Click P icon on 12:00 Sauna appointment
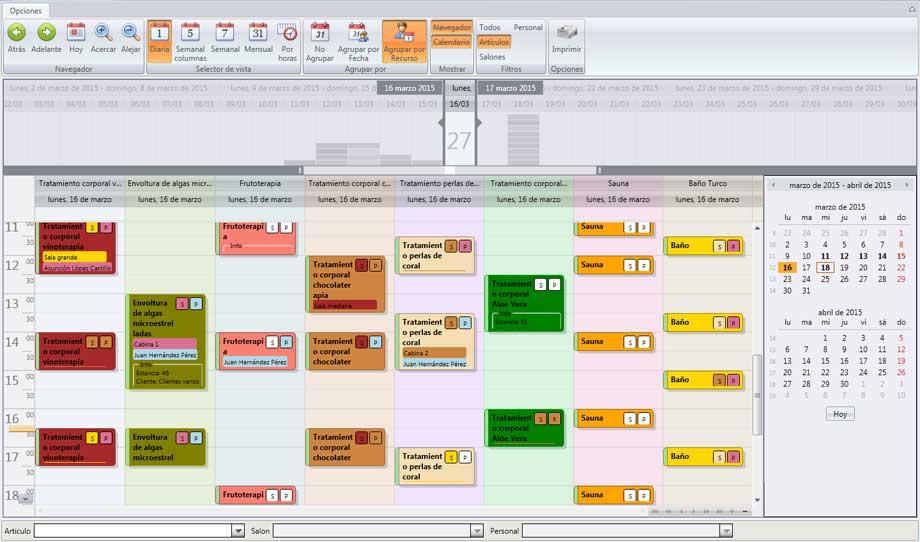Screen dimensions: 920x542 pyautogui.click(x=644, y=266)
